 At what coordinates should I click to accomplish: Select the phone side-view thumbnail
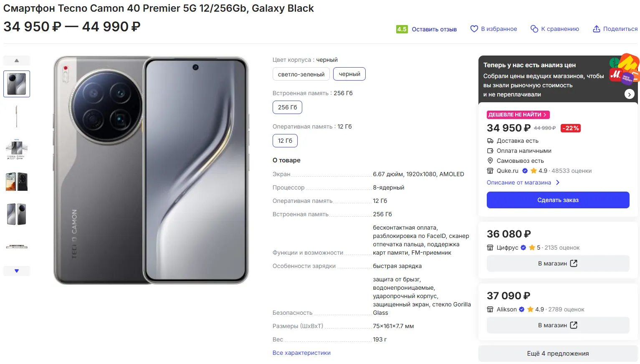coord(17,116)
